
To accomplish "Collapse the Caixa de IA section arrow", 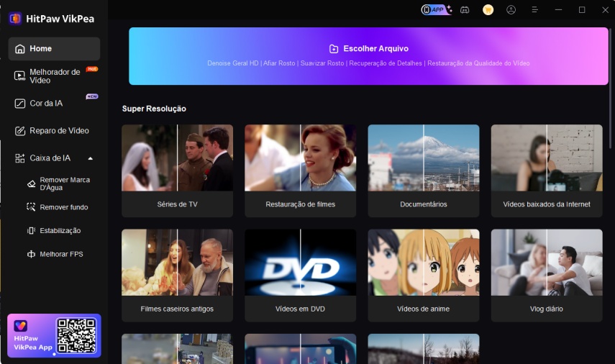I will pos(91,158).
